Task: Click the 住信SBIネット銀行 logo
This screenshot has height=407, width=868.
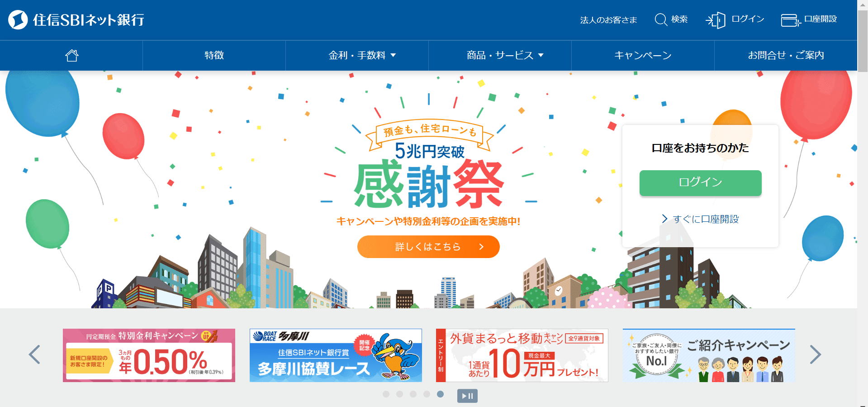Action: [76, 20]
